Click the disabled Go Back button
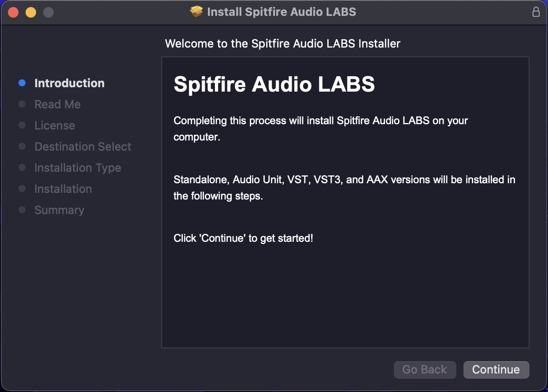 425,370
